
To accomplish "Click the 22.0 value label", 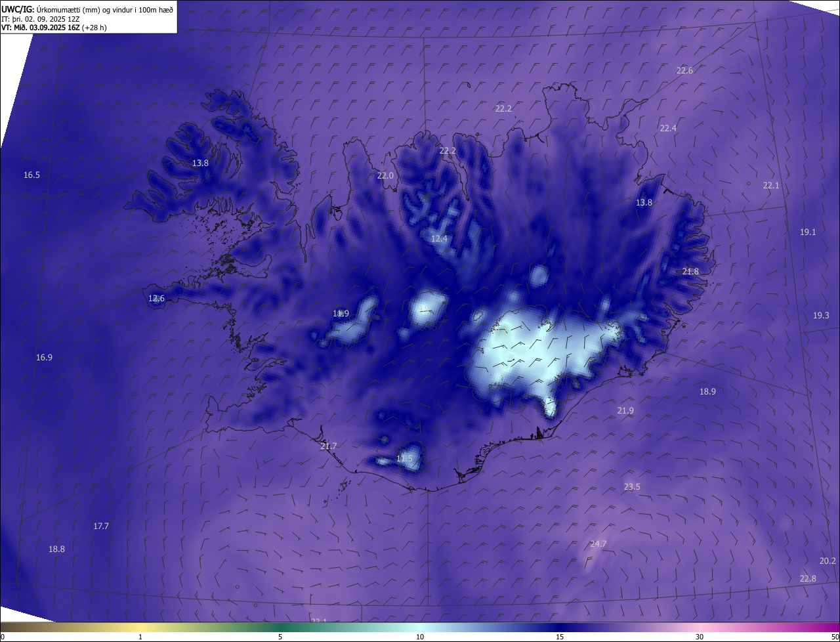I will 385,175.
